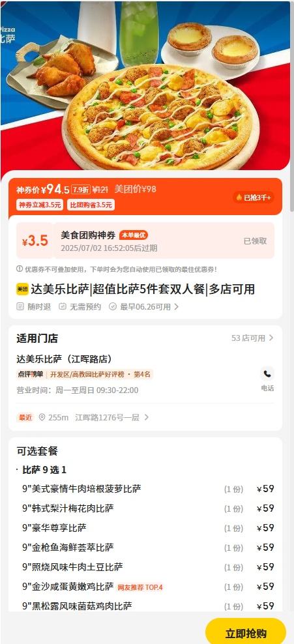Expand the 53店可用 store list
Image resolution: width=294 pixels, height=644 pixels.
click(x=252, y=338)
